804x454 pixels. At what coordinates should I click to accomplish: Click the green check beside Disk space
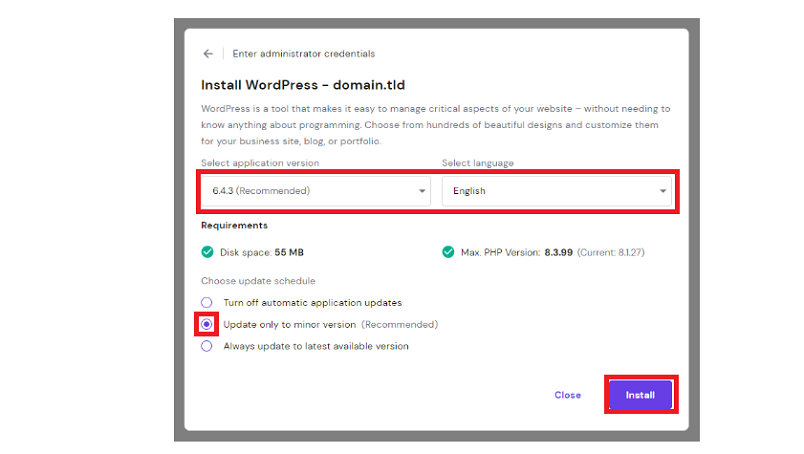[207, 252]
